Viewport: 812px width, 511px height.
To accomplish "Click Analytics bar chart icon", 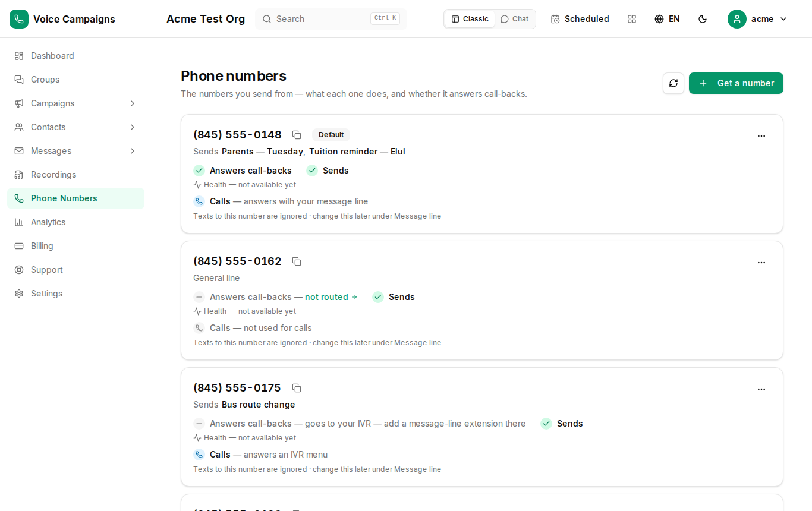I will pyautogui.click(x=19, y=222).
